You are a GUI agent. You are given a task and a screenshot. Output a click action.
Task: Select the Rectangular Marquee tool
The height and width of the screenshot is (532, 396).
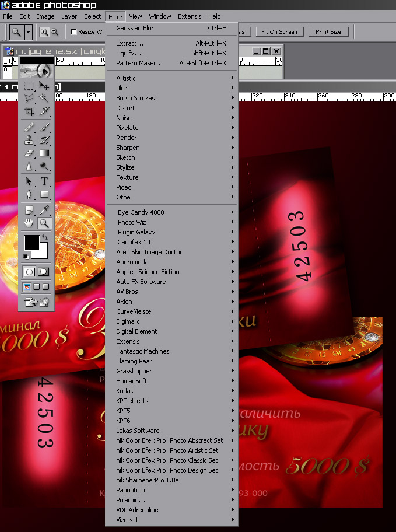click(29, 86)
